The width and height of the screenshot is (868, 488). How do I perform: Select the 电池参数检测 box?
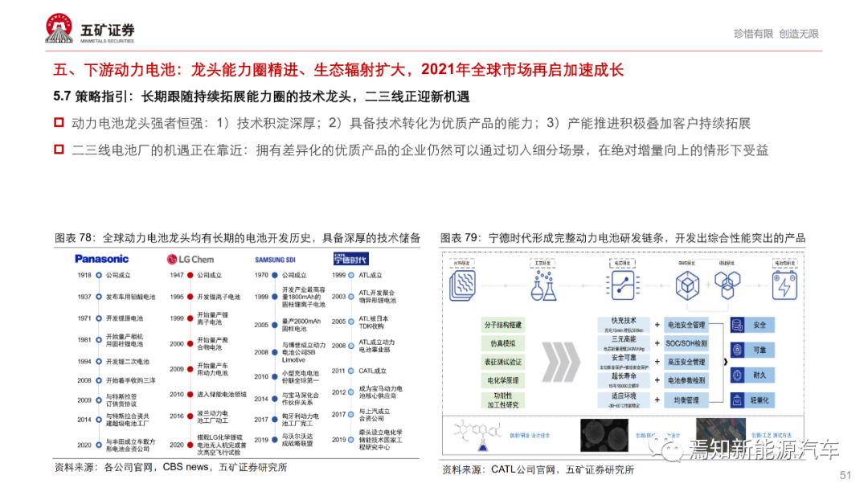click(686, 380)
